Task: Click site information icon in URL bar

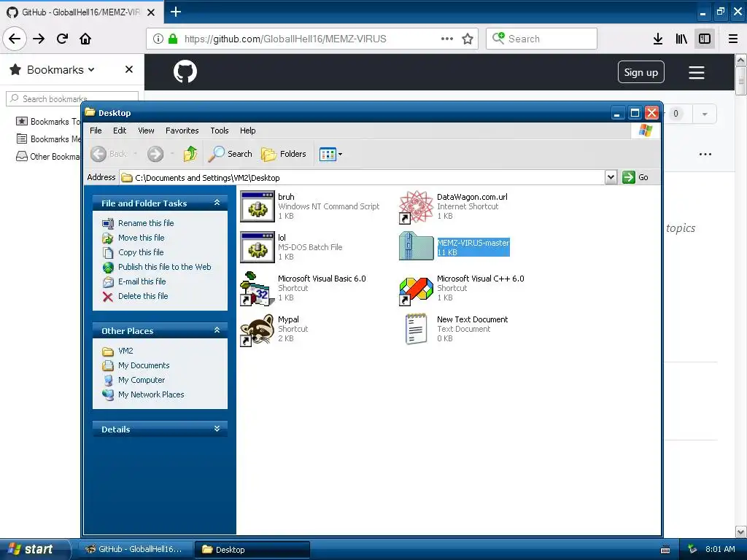Action: 158,39
